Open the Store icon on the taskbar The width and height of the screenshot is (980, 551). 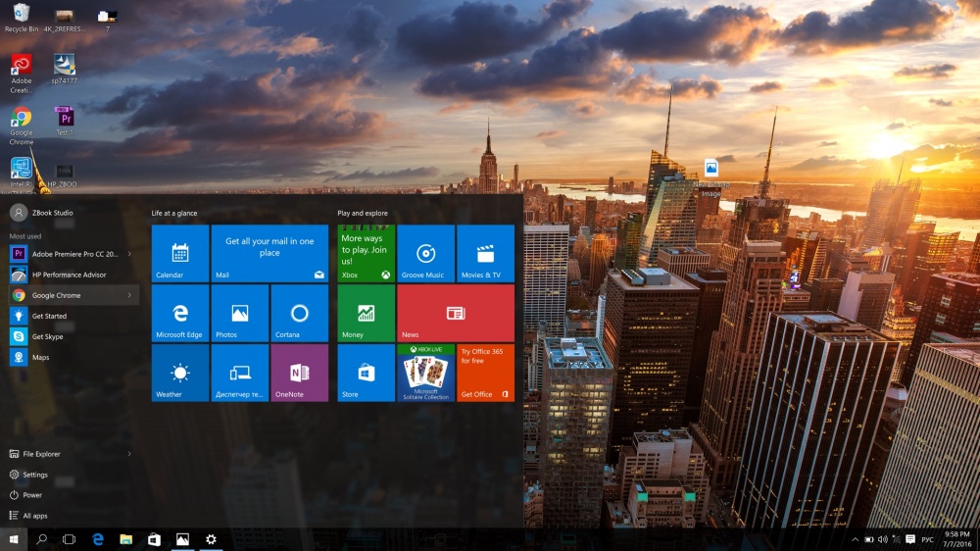[x=155, y=539]
